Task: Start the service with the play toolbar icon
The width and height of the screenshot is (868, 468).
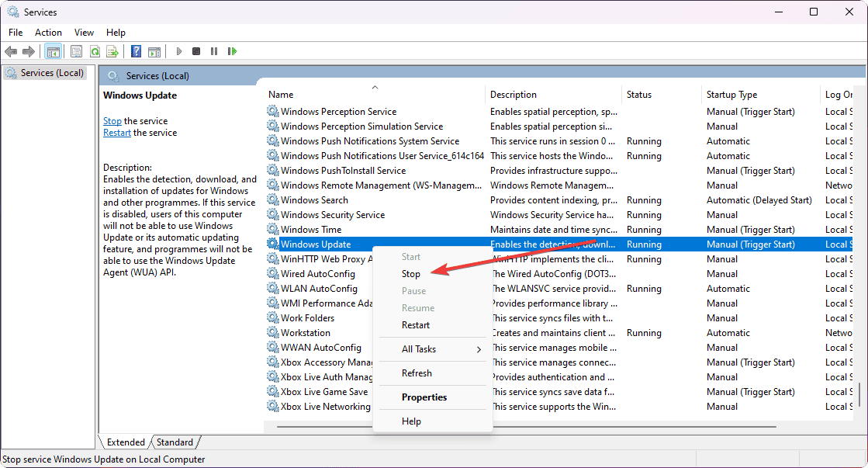Action: point(178,51)
